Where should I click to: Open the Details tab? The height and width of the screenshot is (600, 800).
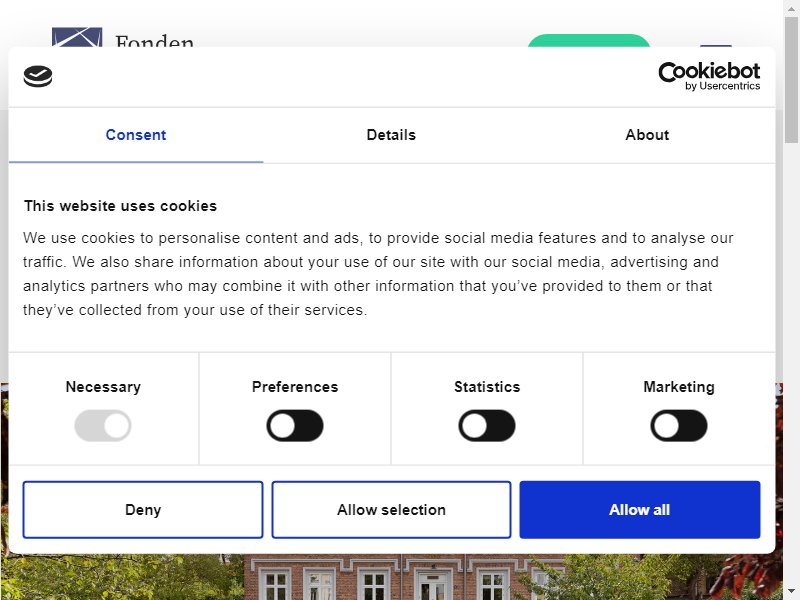[x=391, y=135]
